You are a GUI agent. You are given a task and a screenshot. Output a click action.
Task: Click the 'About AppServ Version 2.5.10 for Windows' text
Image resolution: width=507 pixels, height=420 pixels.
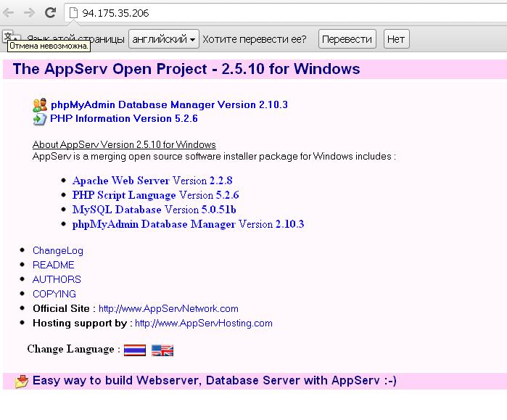click(x=124, y=144)
